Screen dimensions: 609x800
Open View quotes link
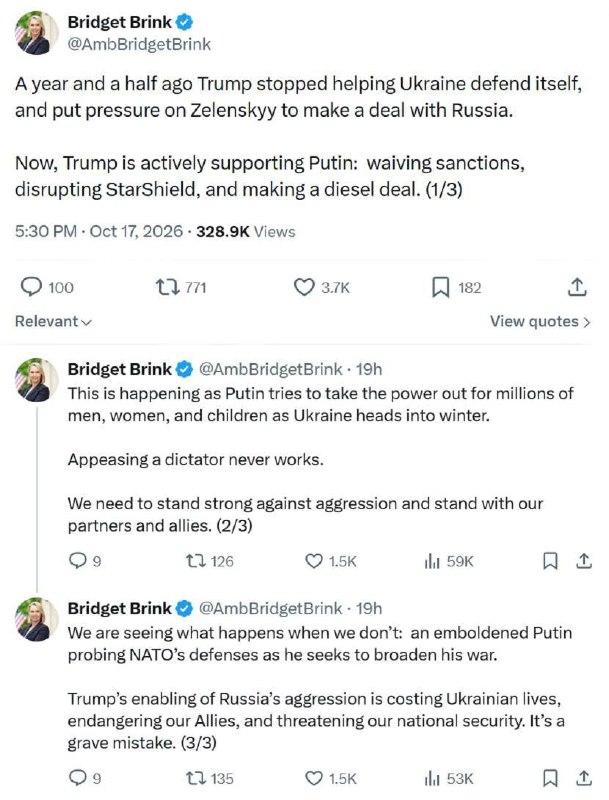point(540,321)
